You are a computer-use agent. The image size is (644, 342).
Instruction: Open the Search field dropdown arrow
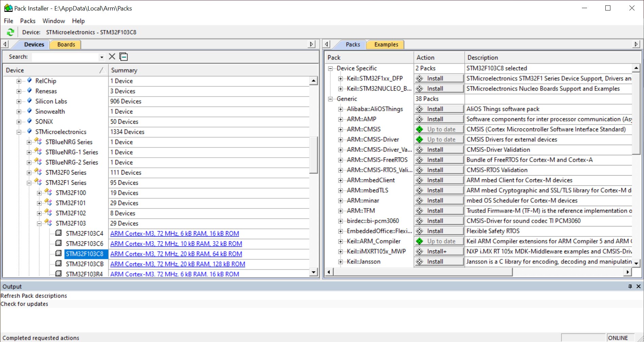pos(101,57)
